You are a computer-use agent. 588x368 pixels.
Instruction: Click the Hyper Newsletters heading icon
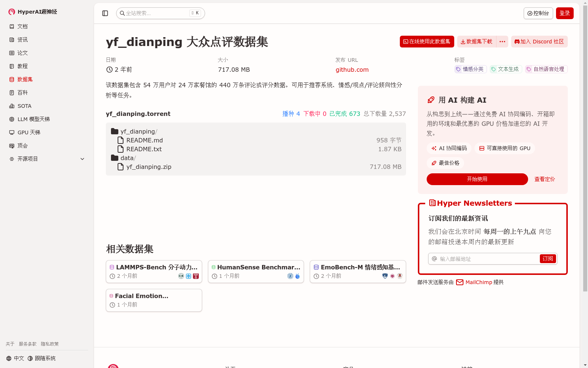[x=433, y=203]
